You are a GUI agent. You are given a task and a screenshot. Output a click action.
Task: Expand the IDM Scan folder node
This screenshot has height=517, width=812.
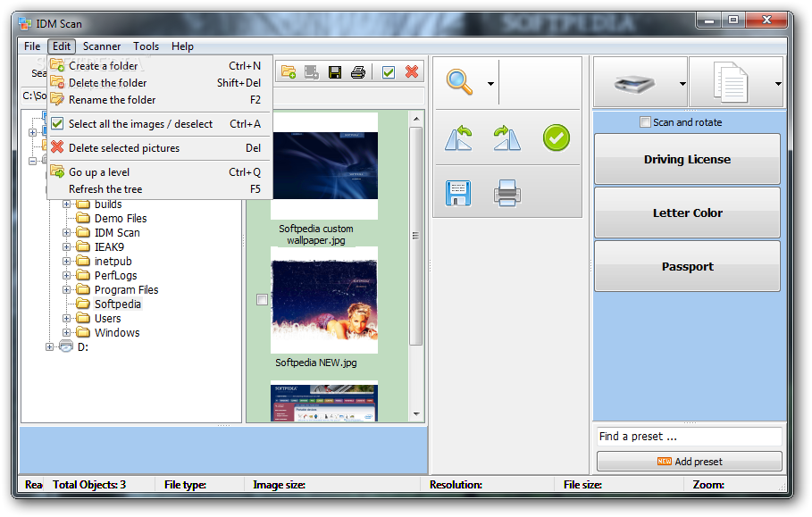(66, 233)
